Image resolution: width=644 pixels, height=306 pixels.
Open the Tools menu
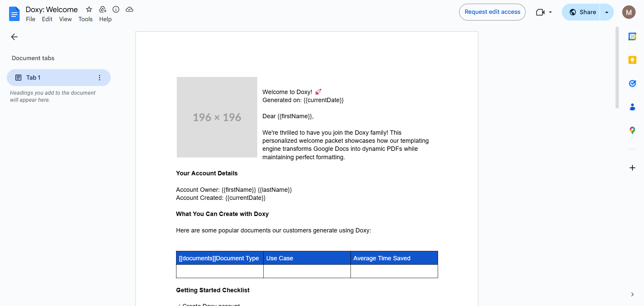86,19
